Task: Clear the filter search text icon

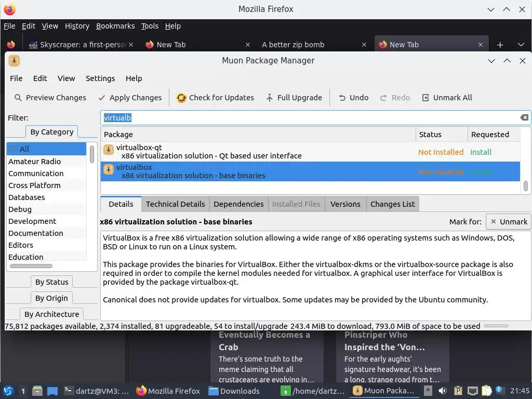Action: click(524, 117)
